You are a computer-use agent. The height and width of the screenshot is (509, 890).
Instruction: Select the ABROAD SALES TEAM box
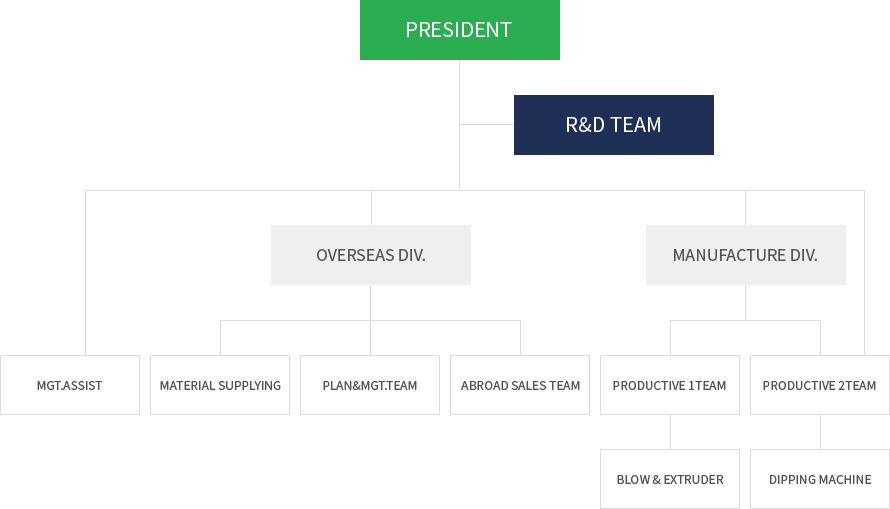point(520,385)
